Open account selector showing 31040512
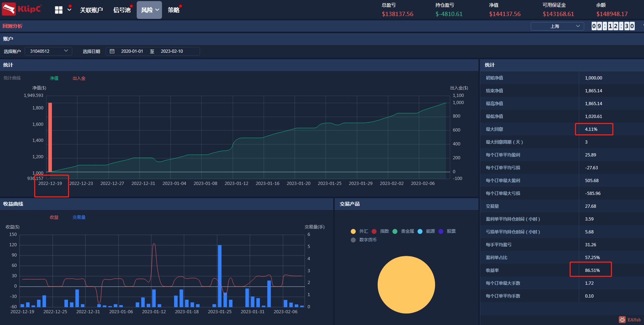Viewport: 644px width, 325px height. click(x=48, y=51)
